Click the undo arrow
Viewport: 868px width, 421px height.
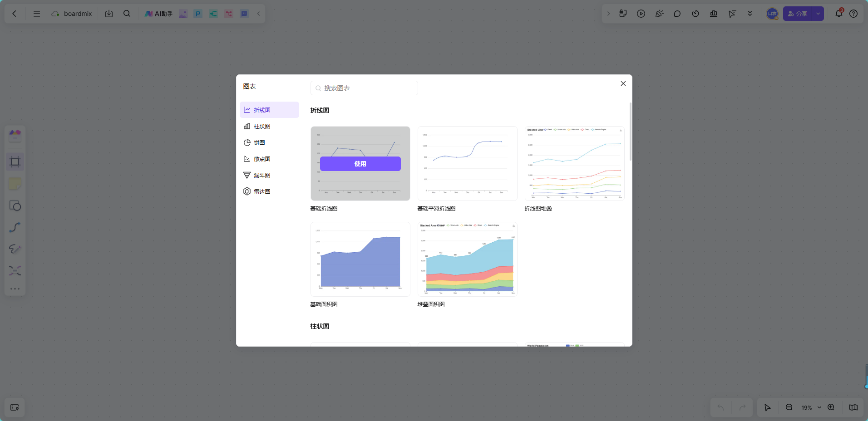[x=720, y=407]
